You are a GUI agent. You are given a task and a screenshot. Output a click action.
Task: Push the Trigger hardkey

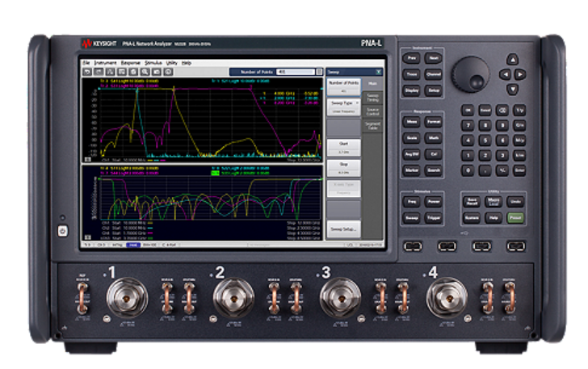(x=434, y=217)
